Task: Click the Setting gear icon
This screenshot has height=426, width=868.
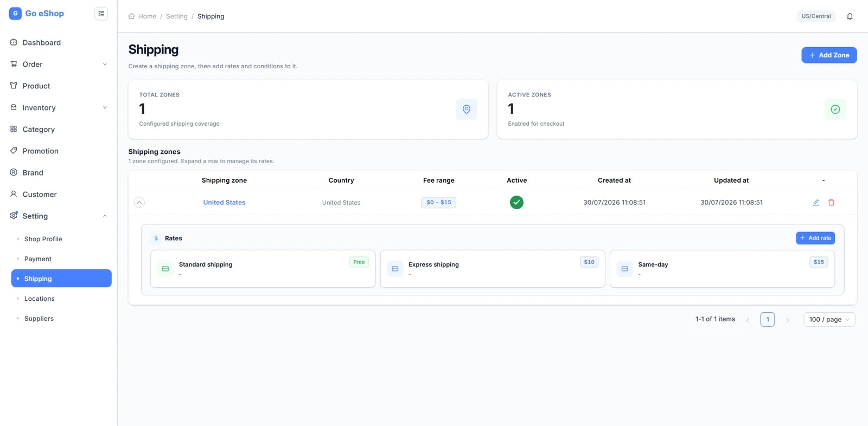Action: click(x=14, y=216)
